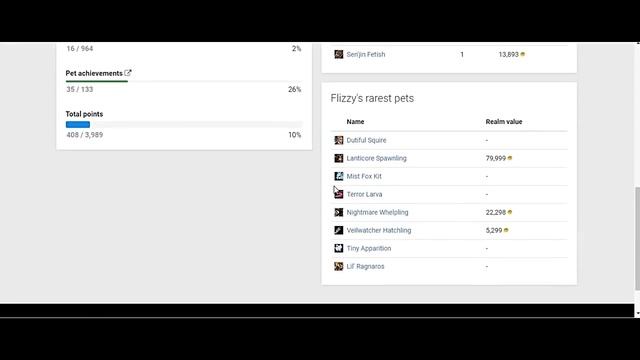Click the scrollbar down arrow

click(637, 313)
